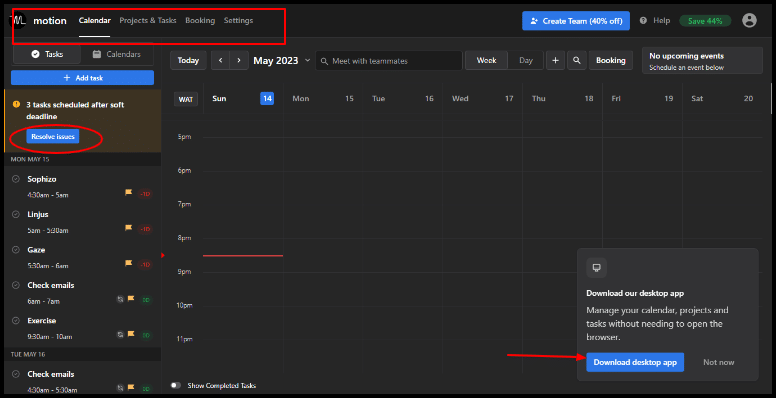The height and width of the screenshot is (398, 776).
Task: Open the Settings tab
Action: pos(238,21)
